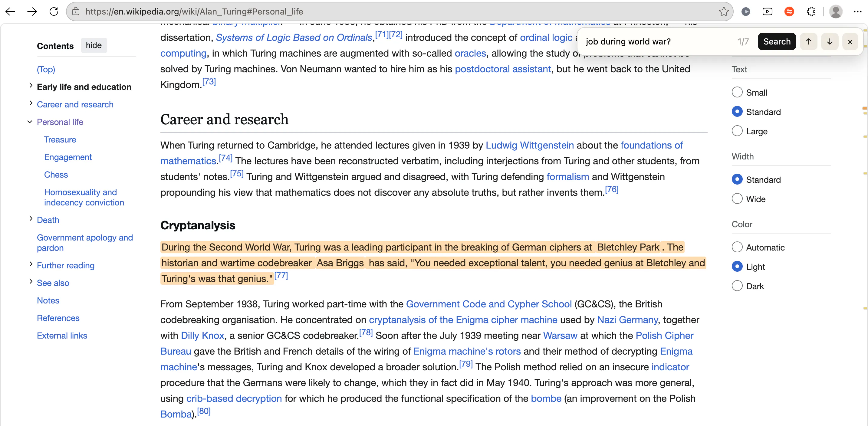
Task: Open Bletchley Park highlighted link
Action: (628, 247)
